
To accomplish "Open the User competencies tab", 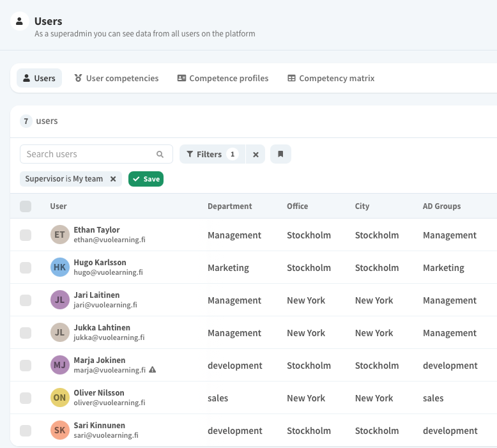I will click(116, 79).
